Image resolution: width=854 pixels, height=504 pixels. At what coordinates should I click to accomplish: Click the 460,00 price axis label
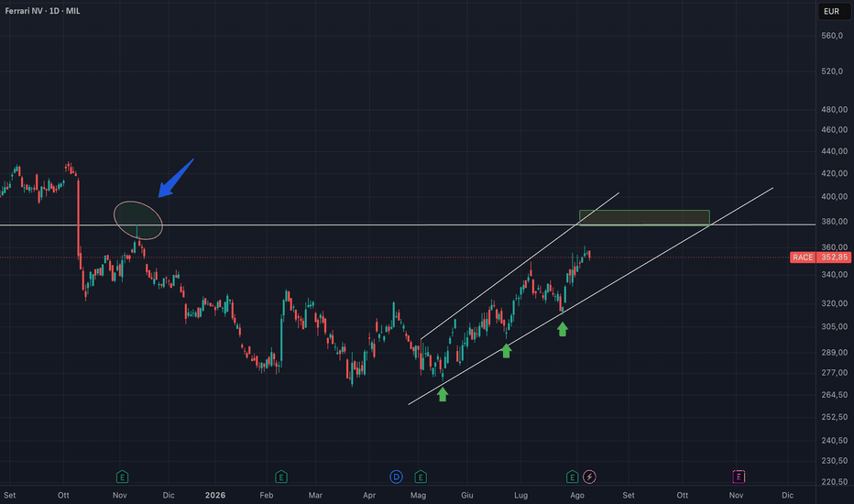(835, 130)
